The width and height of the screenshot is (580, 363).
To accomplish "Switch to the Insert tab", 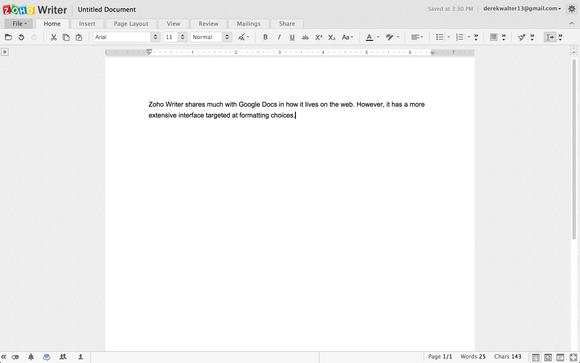I will (x=87, y=24).
